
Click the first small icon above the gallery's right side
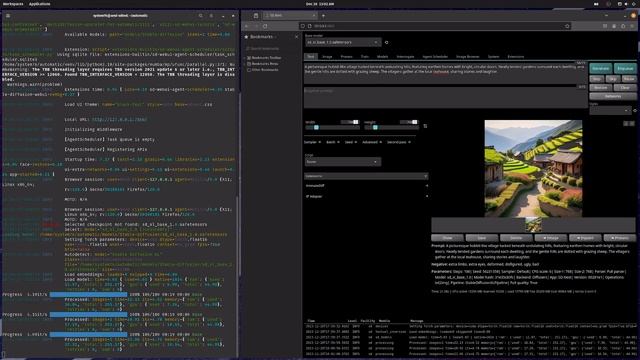(626, 123)
